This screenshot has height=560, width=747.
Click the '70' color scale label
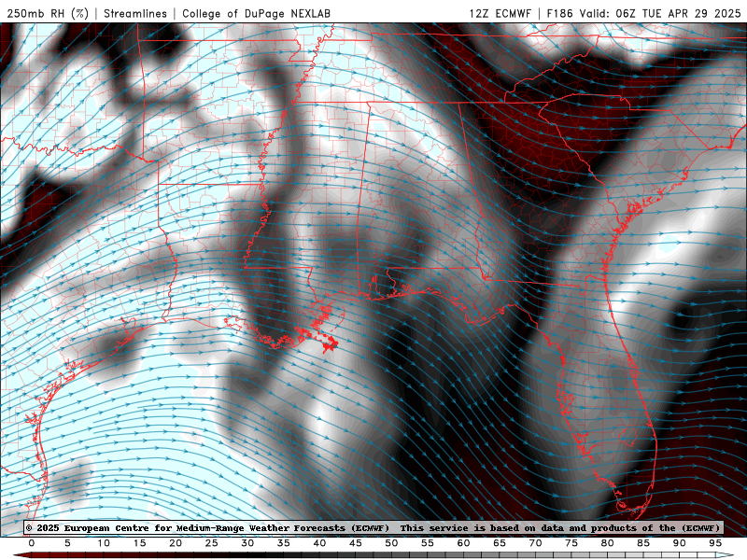point(535,543)
